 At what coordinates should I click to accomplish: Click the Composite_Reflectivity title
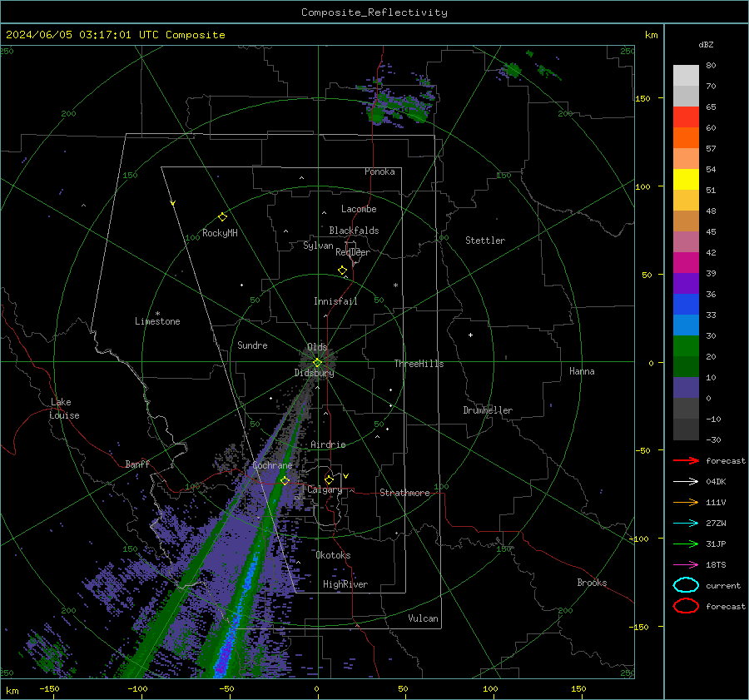pos(374,12)
